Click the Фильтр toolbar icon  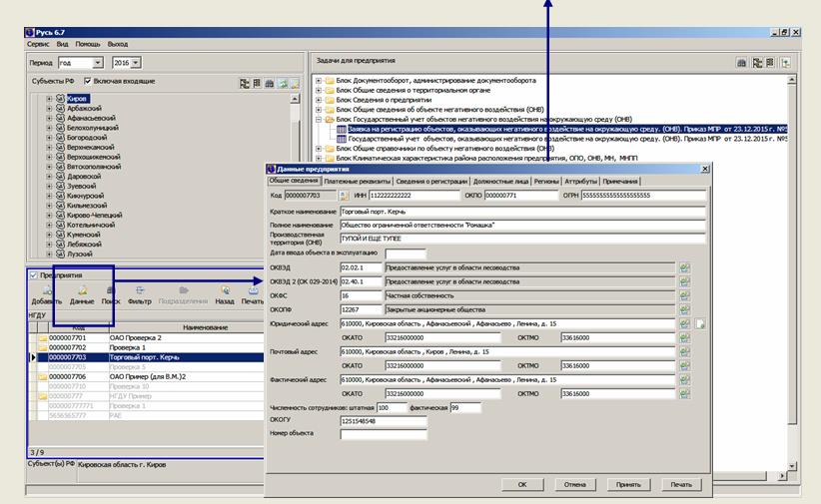(x=140, y=290)
